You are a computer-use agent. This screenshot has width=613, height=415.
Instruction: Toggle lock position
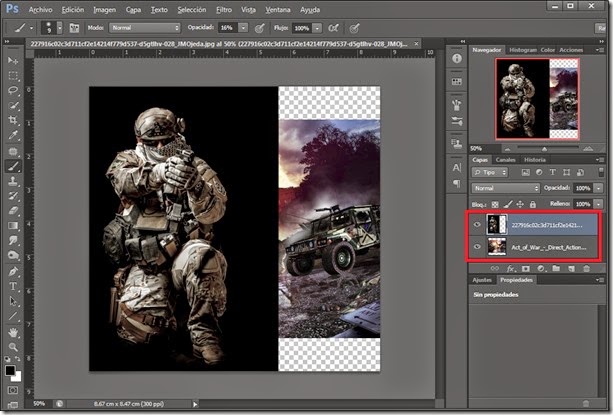(520, 204)
